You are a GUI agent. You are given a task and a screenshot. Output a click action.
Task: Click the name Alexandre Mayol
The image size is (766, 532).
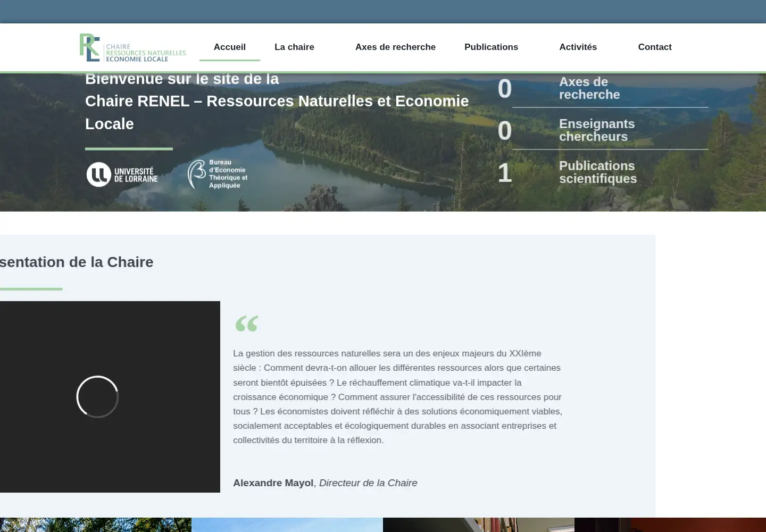[x=273, y=483]
